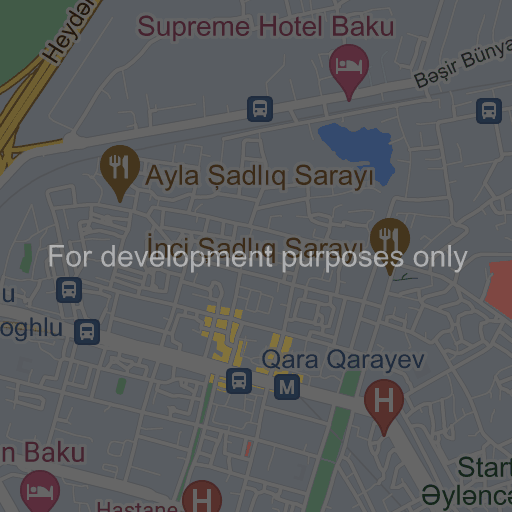
Task: Click the Qara Qarayev metro M icon
Action: [287, 387]
